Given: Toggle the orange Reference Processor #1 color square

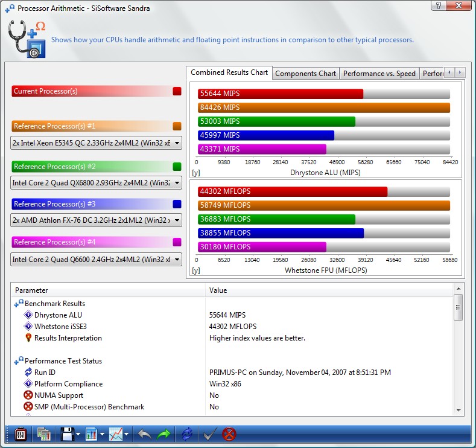Looking at the screenshot, I should coord(177,126).
